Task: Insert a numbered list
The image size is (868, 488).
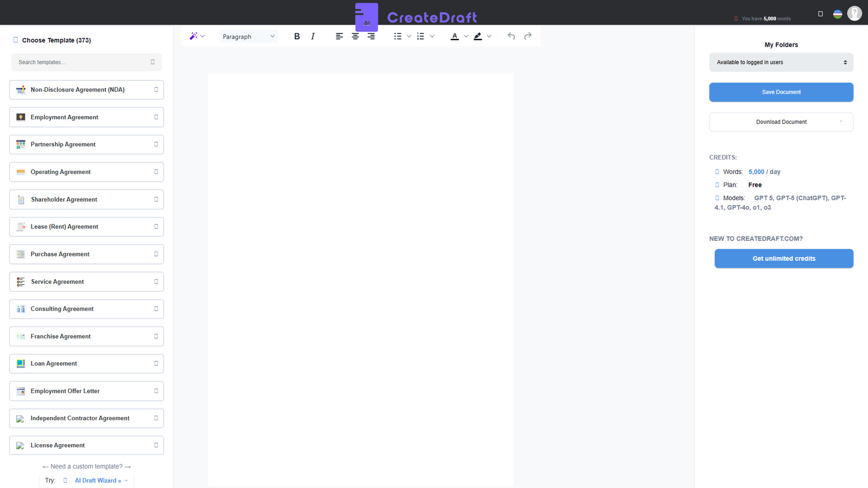Action: [420, 36]
